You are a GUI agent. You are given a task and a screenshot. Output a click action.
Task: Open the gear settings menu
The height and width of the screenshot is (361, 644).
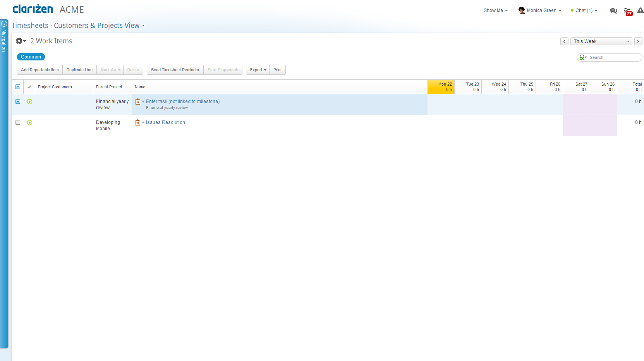[20, 41]
